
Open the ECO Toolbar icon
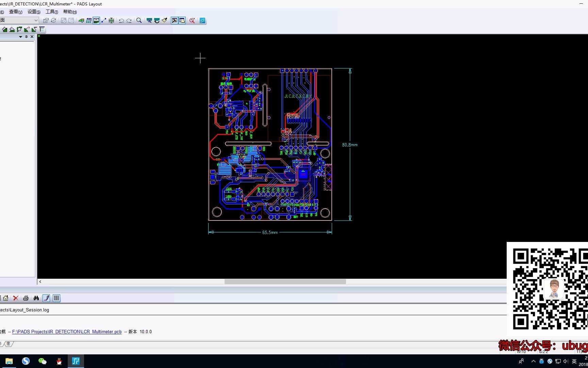tap(104, 20)
